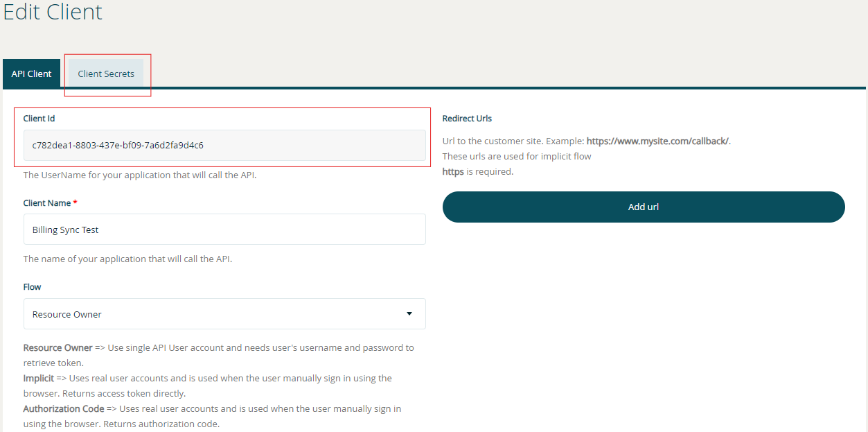
Task: Select the API Client tab
Action: (31, 74)
